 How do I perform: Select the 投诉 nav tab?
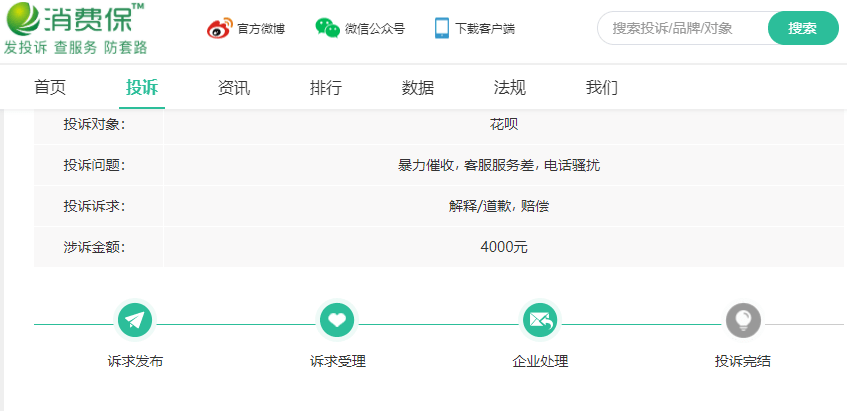(142, 87)
